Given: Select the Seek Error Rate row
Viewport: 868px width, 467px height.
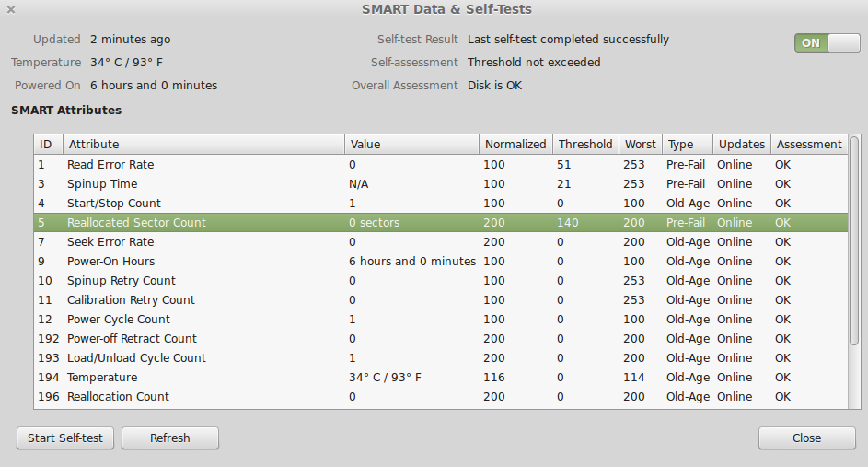Looking at the screenshot, I should [441, 242].
